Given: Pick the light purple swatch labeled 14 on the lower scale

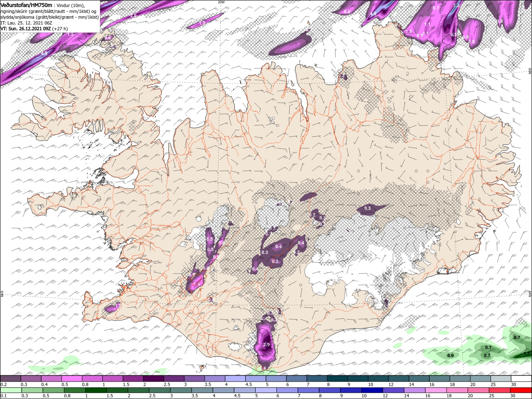Looking at the screenshot, I should pyautogui.click(x=415, y=390).
